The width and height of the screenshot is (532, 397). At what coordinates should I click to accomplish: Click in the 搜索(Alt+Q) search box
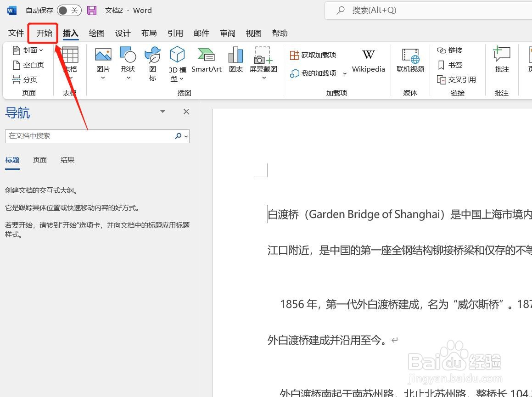(x=429, y=11)
